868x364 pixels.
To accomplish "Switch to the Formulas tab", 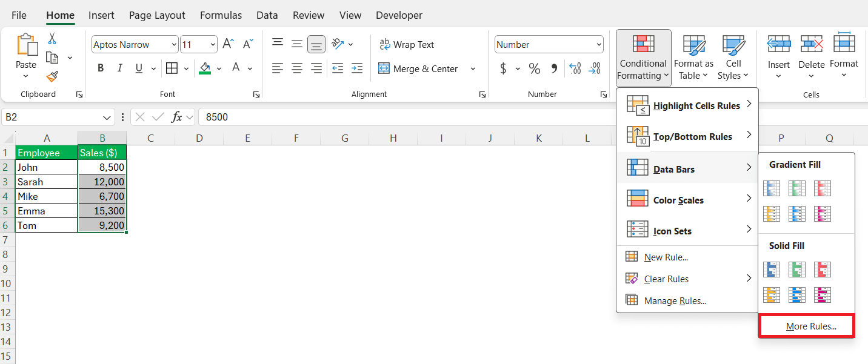I will [221, 15].
